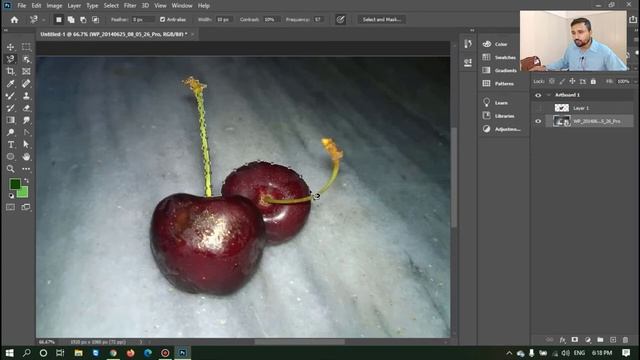Select the Healing Brush tool
The height and width of the screenshot is (360, 640).
[26, 84]
